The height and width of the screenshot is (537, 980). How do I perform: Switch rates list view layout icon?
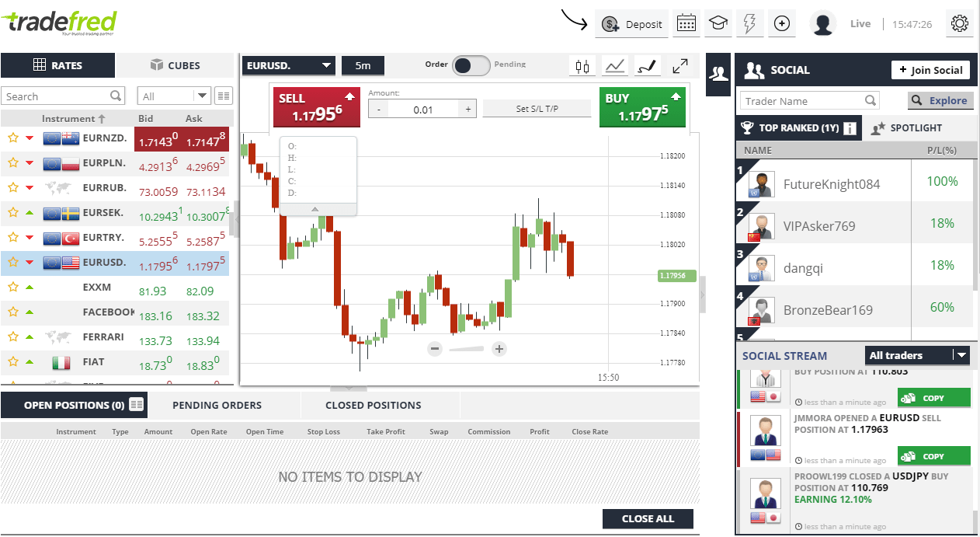pos(224,96)
